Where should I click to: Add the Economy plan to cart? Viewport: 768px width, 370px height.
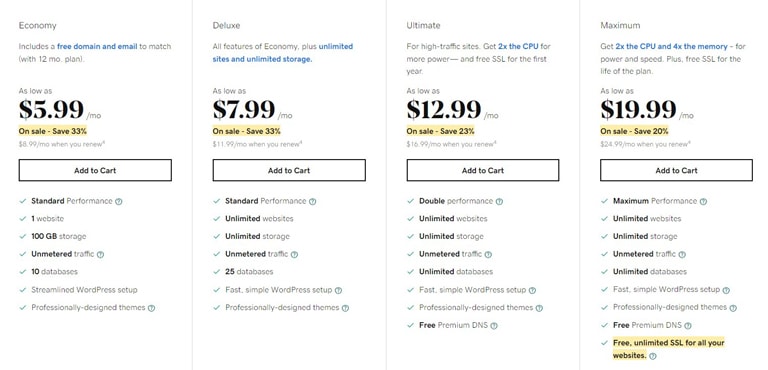pos(95,170)
